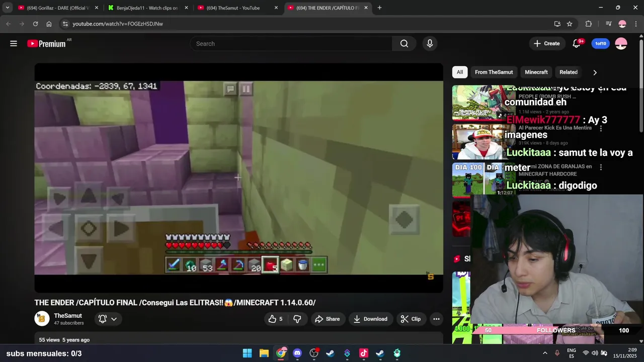This screenshot has width=644, height=362.
Task: Open YouTube account avatar menu
Action: click(621, 44)
